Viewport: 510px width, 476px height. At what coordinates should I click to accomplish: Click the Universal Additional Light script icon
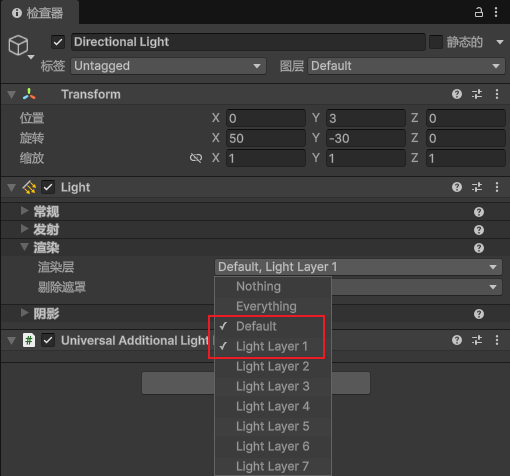point(29,340)
